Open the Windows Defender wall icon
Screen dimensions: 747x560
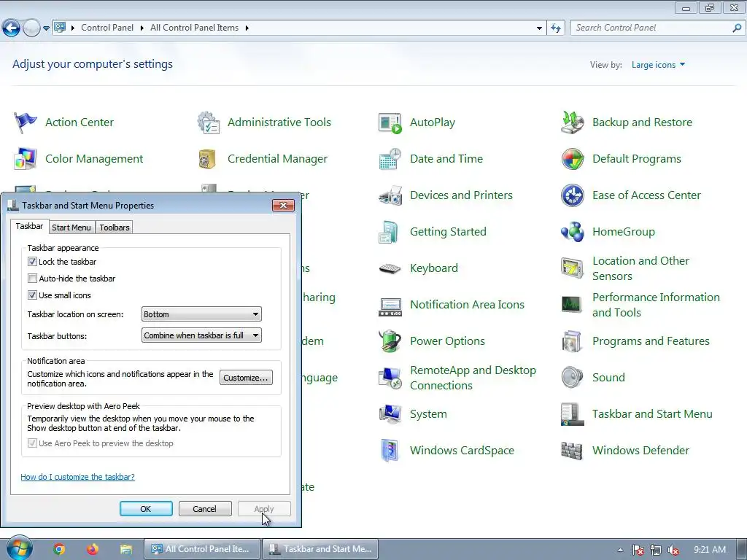(x=572, y=451)
